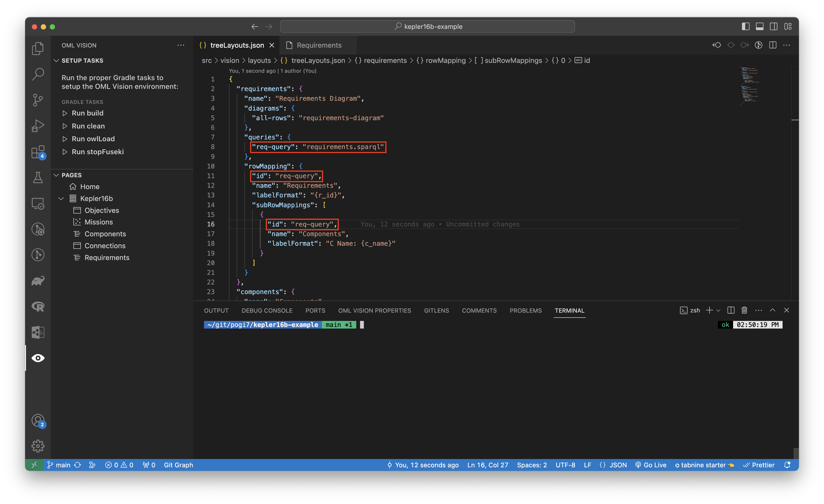Collapse the PAGES section
824x504 pixels.
[x=56, y=175]
